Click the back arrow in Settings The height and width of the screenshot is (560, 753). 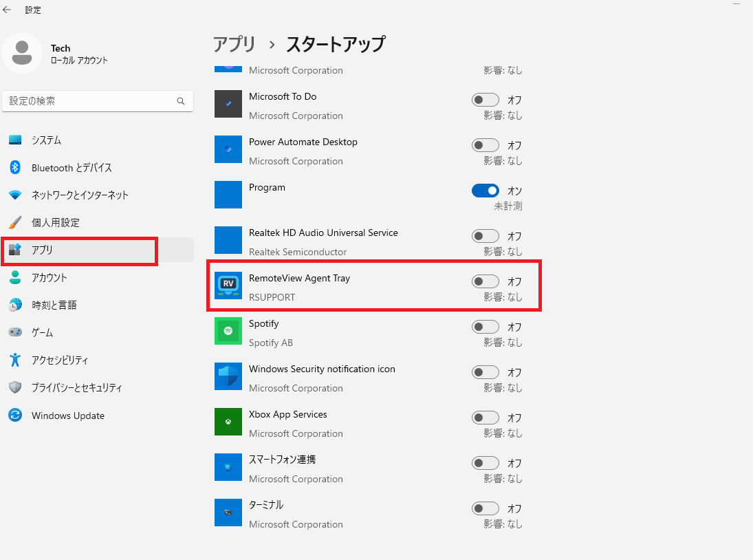[x=7, y=10]
